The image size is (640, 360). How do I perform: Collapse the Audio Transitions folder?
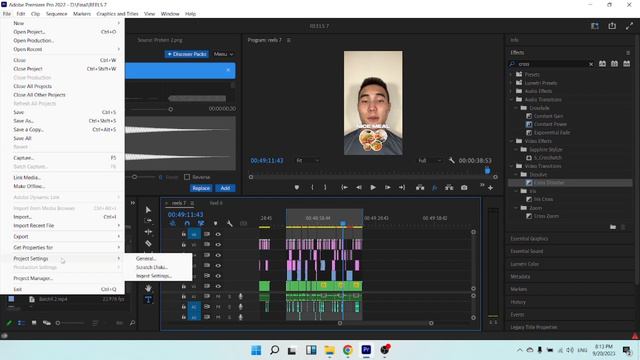(x=511, y=100)
